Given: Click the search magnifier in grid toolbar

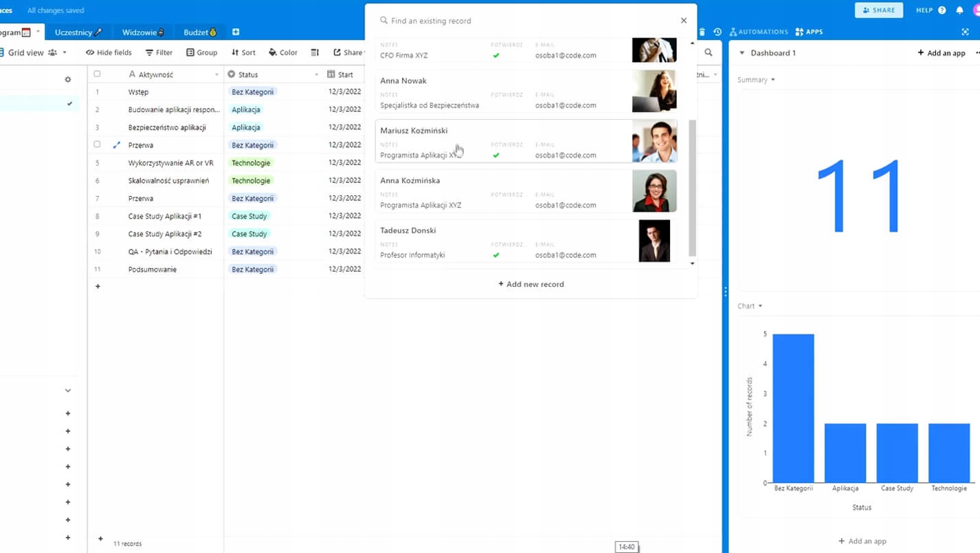Looking at the screenshot, I should pos(709,52).
